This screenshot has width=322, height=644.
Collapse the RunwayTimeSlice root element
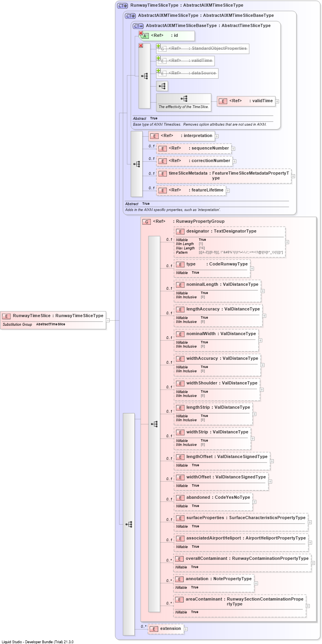click(108, 320)
